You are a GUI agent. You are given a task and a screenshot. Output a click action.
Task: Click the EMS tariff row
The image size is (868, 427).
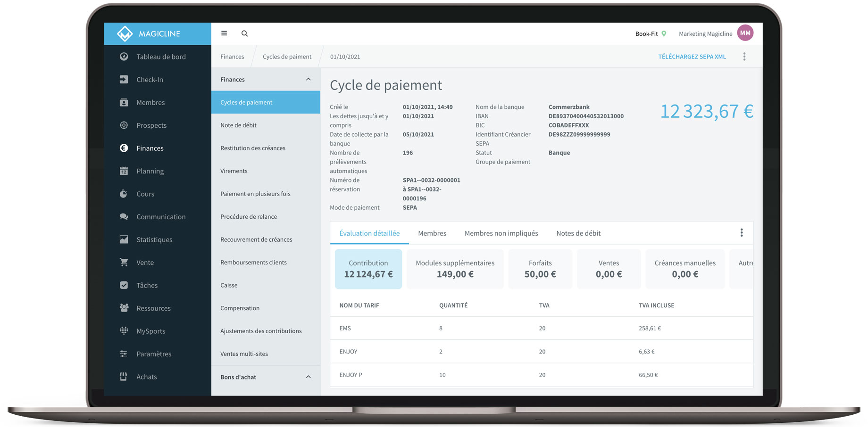pos(542,328)
